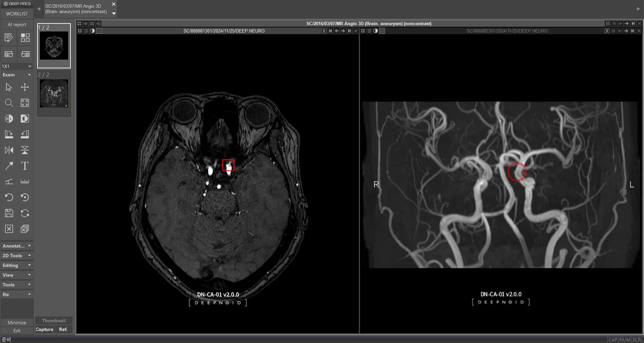Rotate image counter-clockwise
This screenshot has width=644, height=343.
coord(25,134)
